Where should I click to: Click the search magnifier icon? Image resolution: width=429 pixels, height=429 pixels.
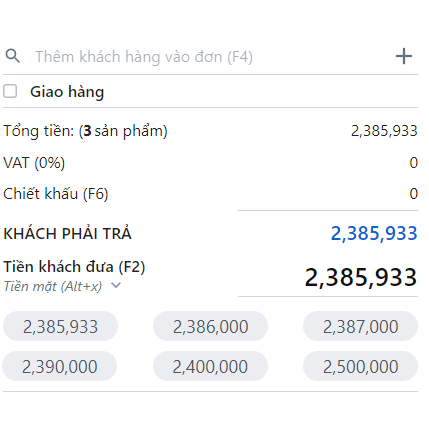(x=13, y=56)
